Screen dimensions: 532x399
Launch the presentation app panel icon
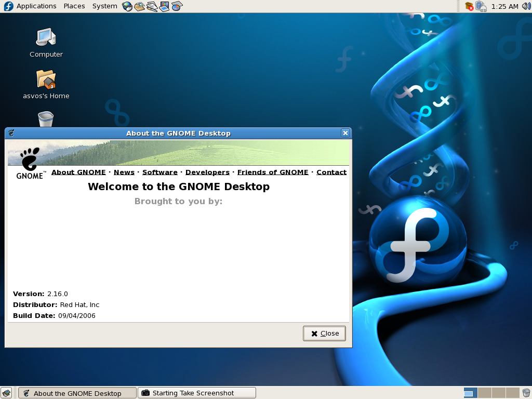[x=164, y=6]
